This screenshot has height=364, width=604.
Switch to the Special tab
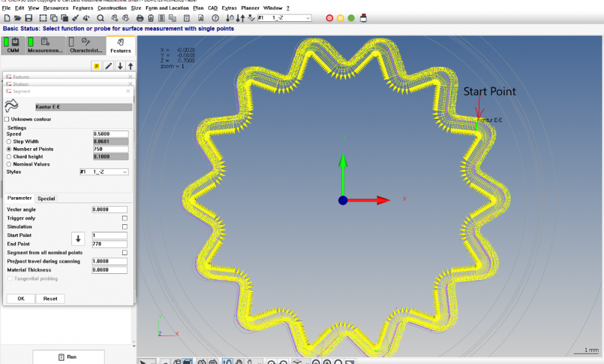pos(46,198)
